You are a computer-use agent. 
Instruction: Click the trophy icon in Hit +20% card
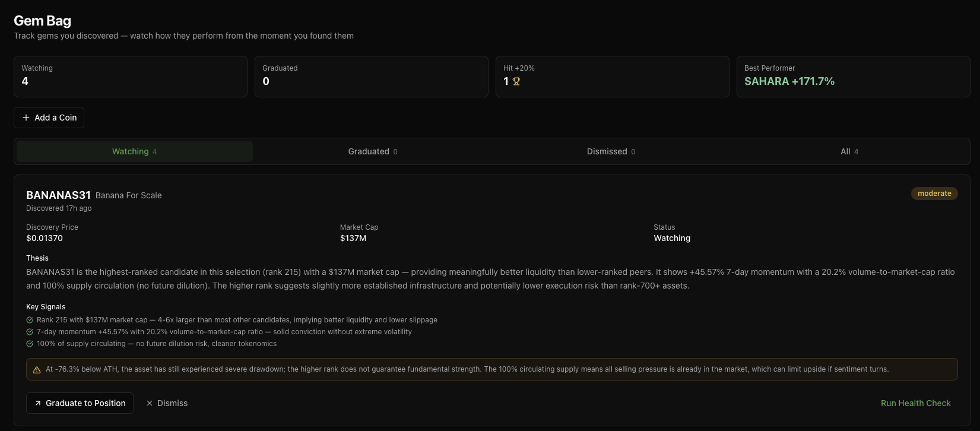[x=516, y=81]
